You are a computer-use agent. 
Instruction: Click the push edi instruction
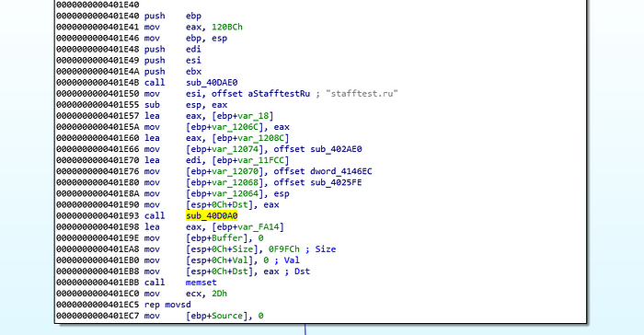coord(173,50)
